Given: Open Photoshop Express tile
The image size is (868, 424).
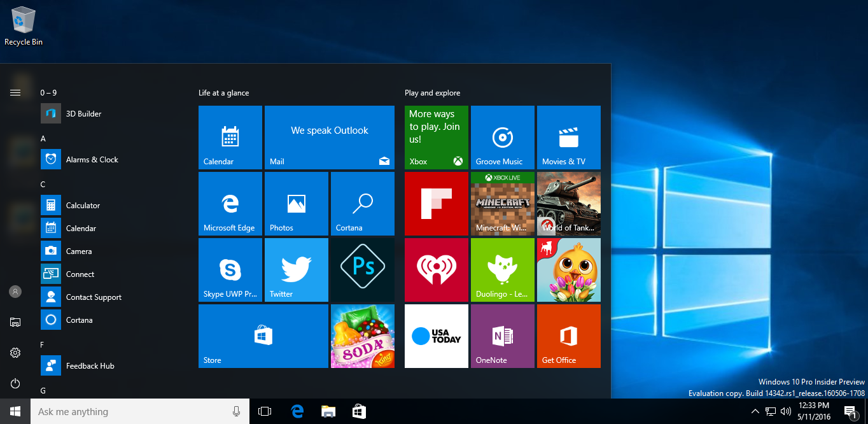Looking at the screenshot, I should click(x=363, y=270).
